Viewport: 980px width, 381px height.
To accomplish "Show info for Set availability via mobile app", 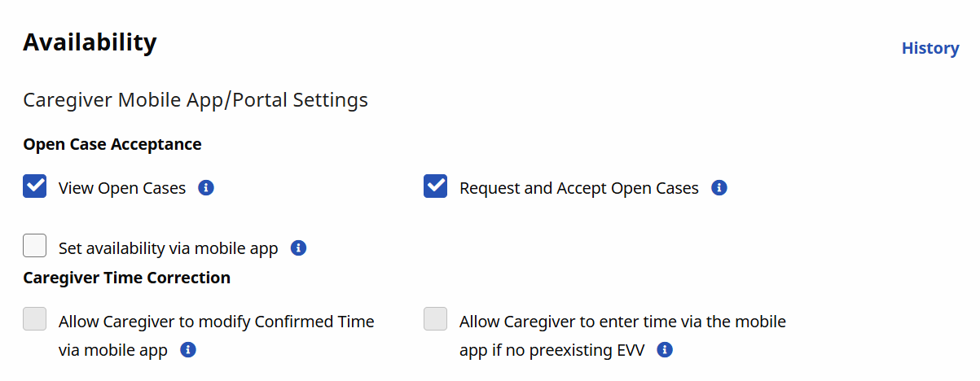I will pos(298,247).
